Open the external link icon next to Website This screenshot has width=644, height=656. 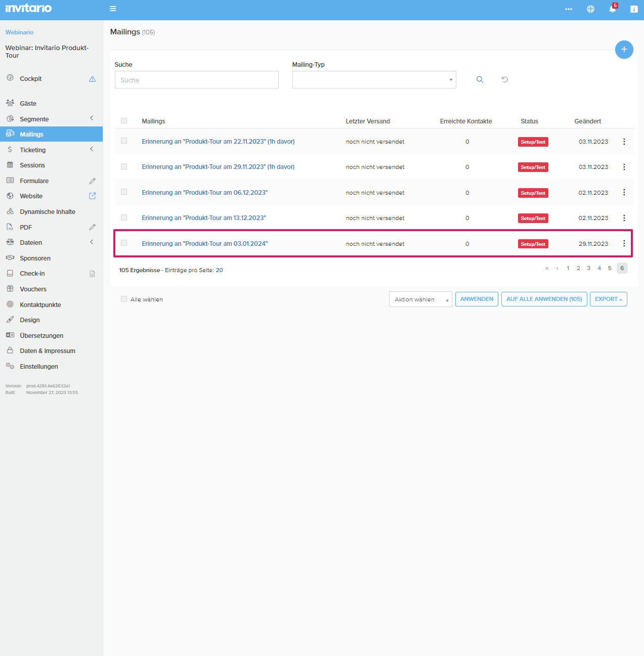[x=92, y=196]
